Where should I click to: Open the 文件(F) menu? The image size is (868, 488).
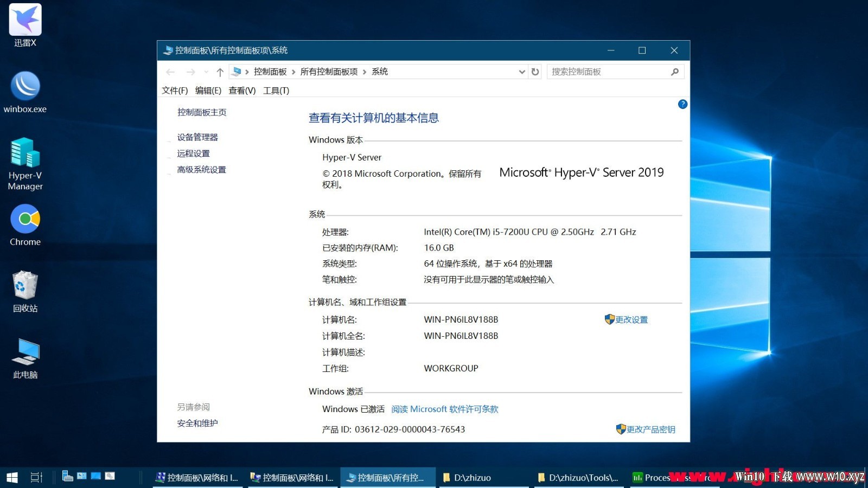tap(175, 91)
